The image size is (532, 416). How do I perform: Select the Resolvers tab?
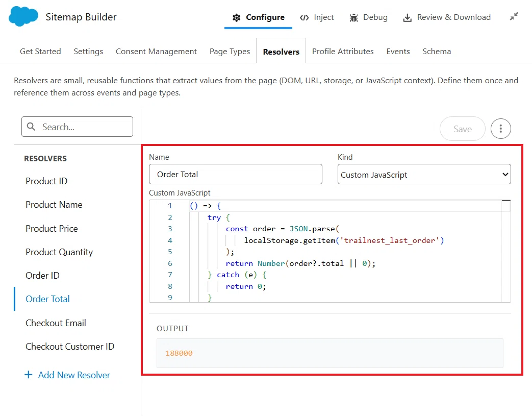(x=281, y=52)
